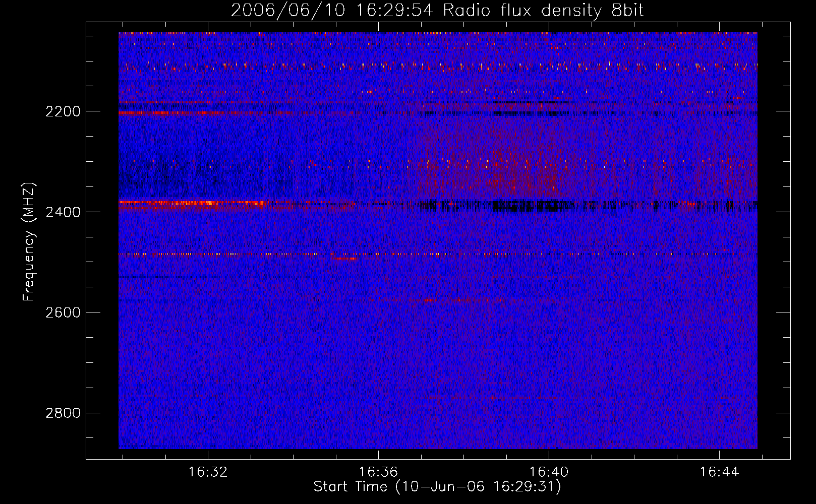Image resolution: width=816 pixels, height=504 pixels.
Task: Click the 16:40 time axis label
Action: (x=549, y=472)
